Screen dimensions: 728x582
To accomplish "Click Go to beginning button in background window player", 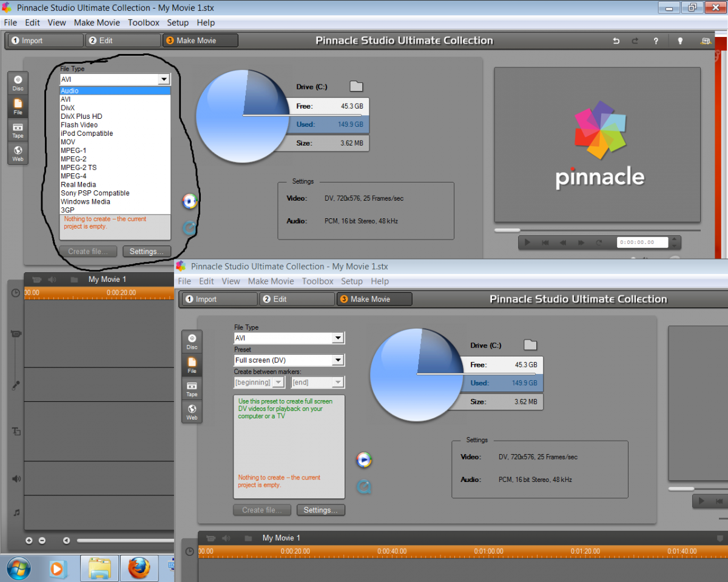I will (545, 242).
